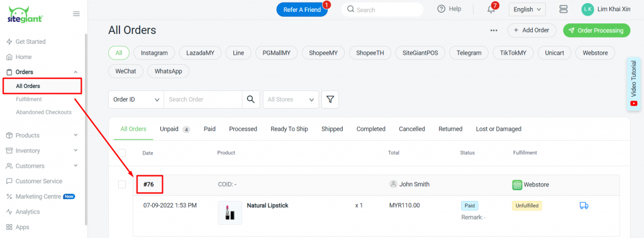Open the three-dot more options menu
644x238 pixels.
[494, 30]
